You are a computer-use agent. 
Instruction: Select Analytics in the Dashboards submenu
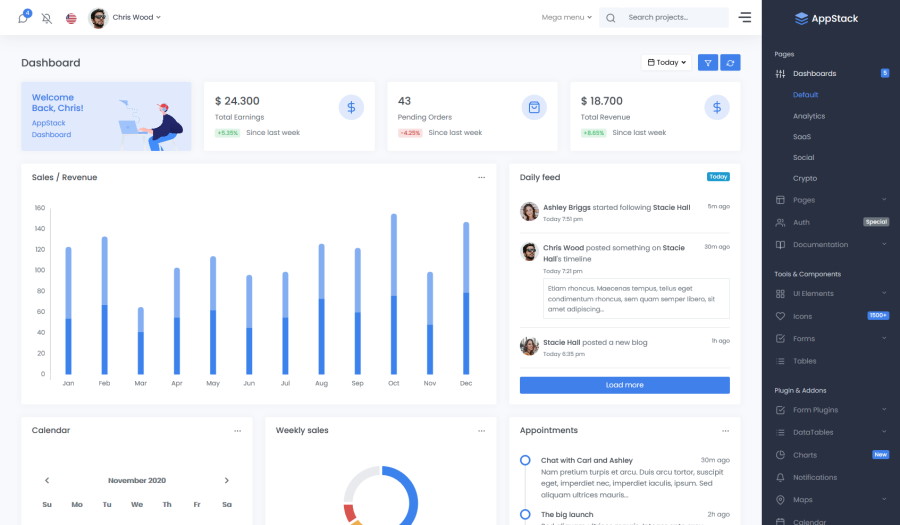point(809,116)
